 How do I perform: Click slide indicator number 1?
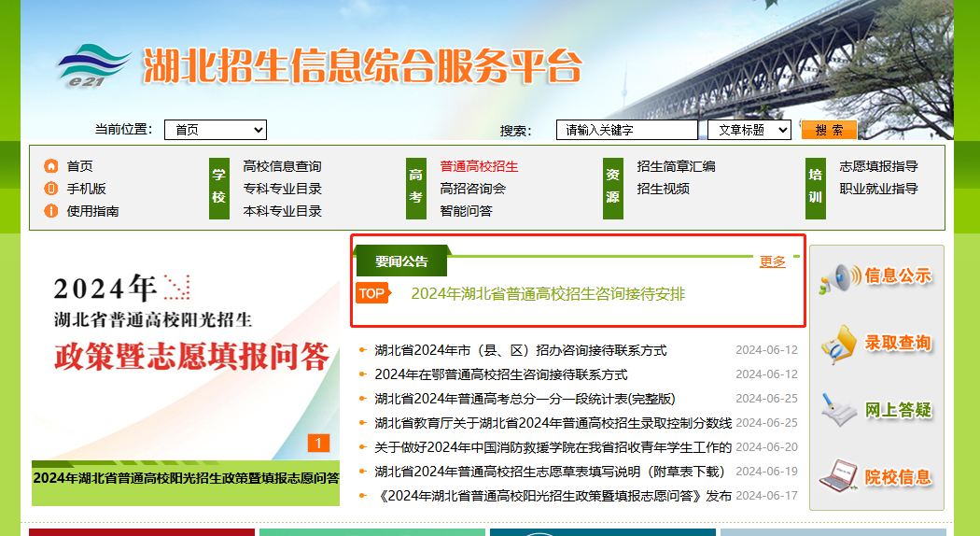[319, 444]
